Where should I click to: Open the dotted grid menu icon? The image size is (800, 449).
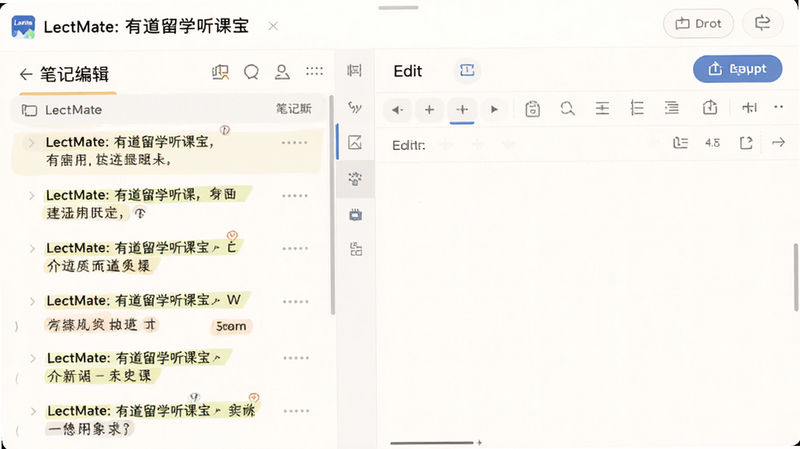tap(314, 71)
